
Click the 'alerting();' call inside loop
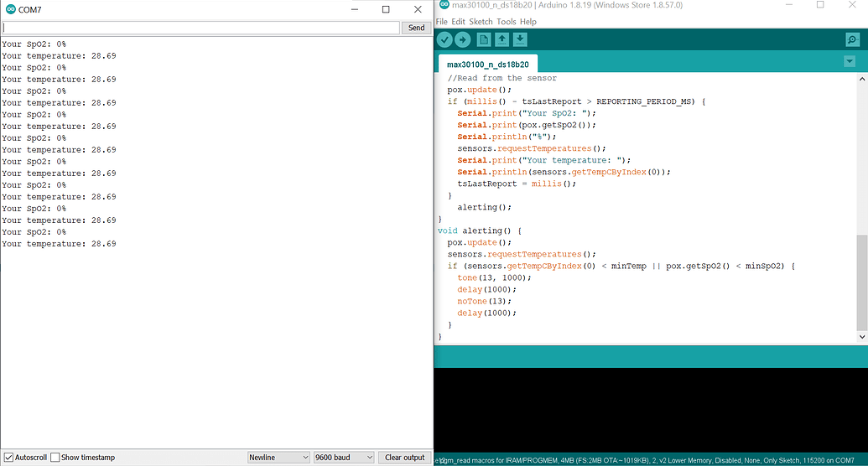485,208
